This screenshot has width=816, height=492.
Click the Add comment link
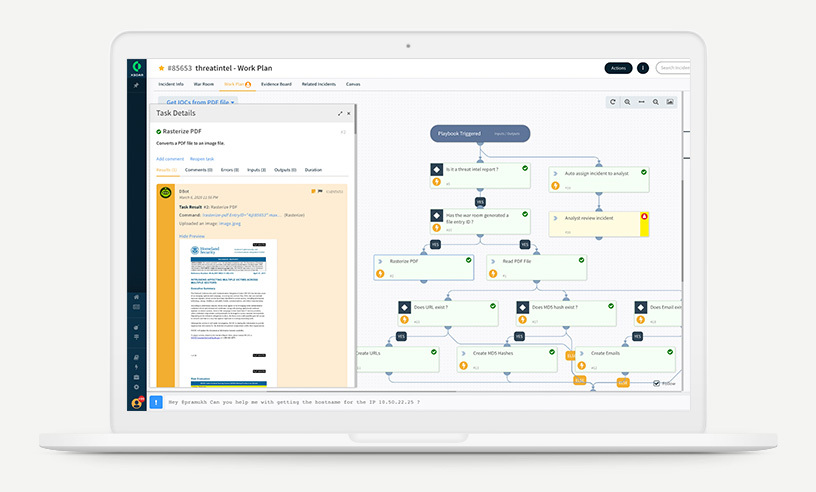[170, 158]
